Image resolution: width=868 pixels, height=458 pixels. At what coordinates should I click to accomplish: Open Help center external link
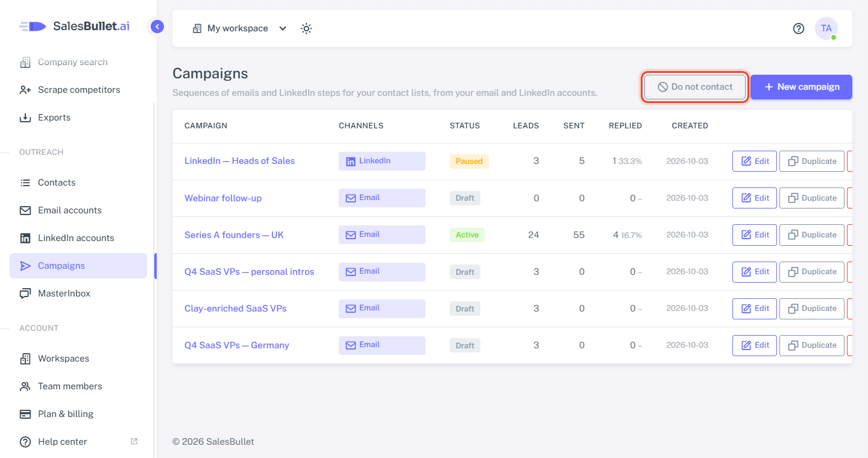pyautogui.click(x=78, y=442)
